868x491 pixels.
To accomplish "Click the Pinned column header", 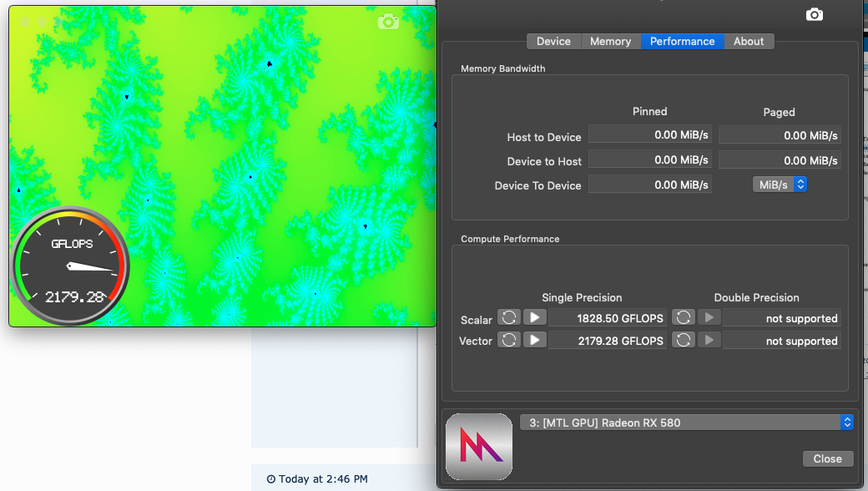I will [650, 111].
